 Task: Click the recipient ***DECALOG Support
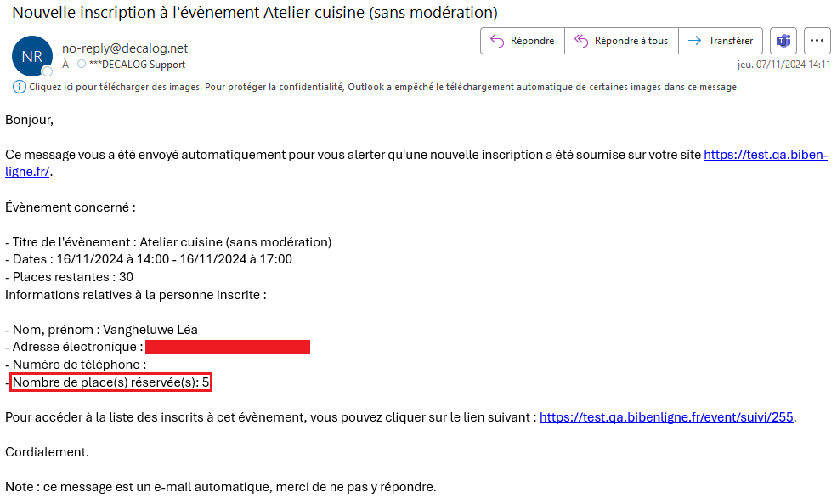pos(137,65)
